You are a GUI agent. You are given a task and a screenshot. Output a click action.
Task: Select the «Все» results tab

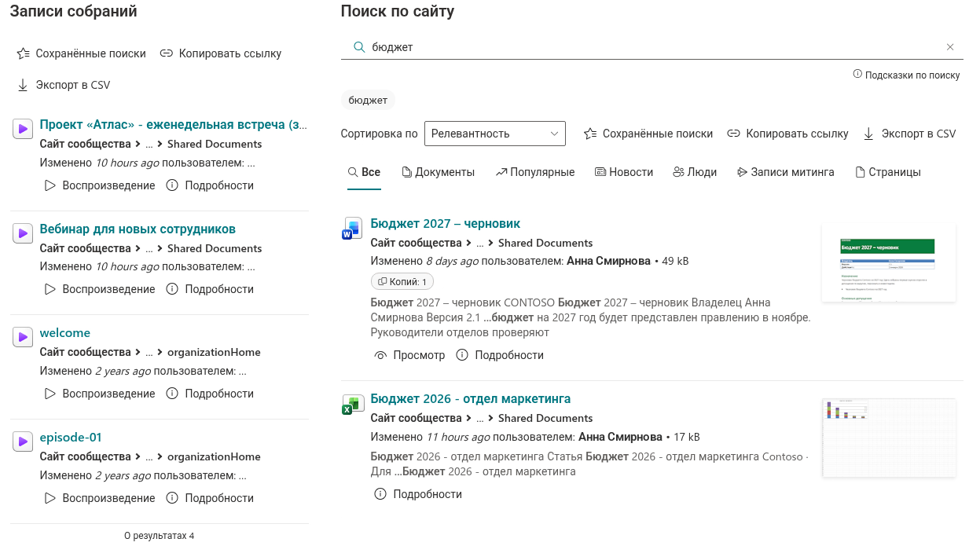tap(364, 172)
